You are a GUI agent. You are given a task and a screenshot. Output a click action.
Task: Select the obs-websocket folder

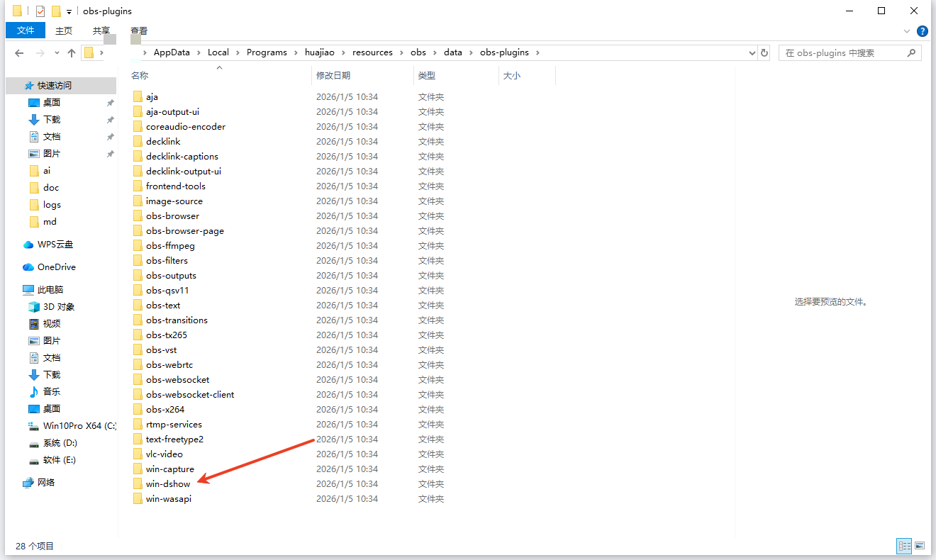pos(177,380)
